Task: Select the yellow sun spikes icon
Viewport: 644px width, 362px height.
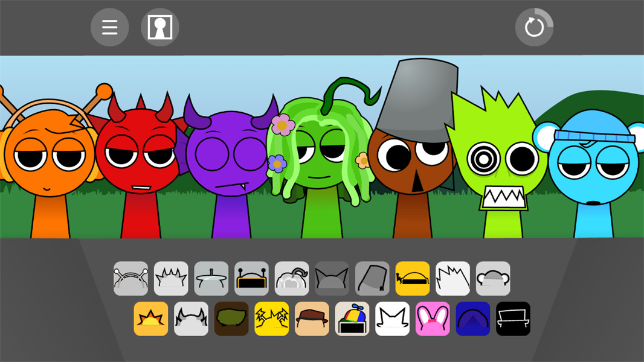Action: (151, 319)
